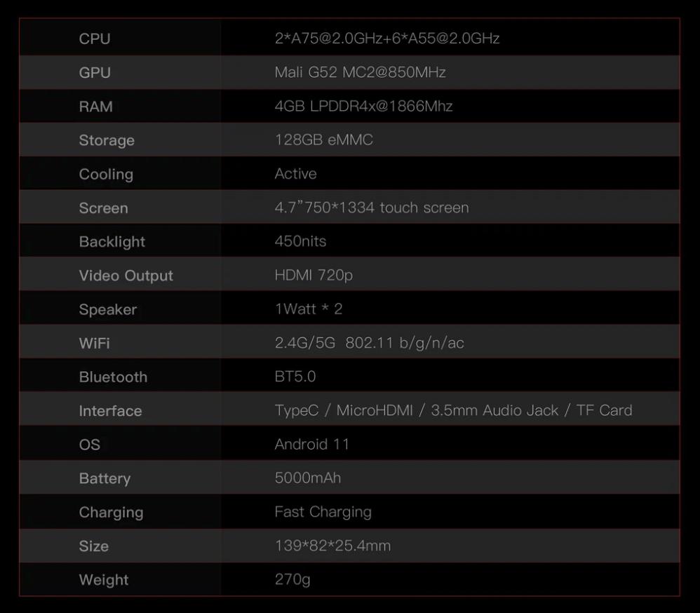Select the Speaker row label
The width and height of the screenshot is (700, 613).
[x=108, y=309]
